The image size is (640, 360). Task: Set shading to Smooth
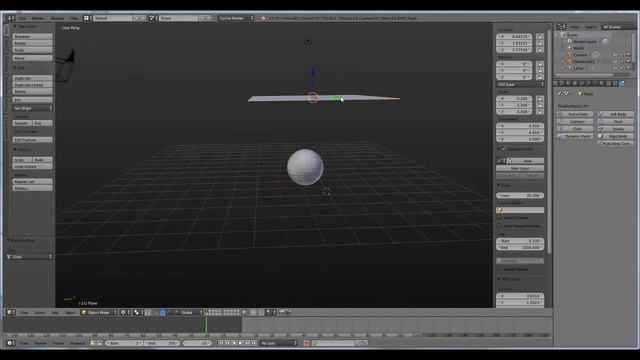pyautogui.click(x=22, y=123)
